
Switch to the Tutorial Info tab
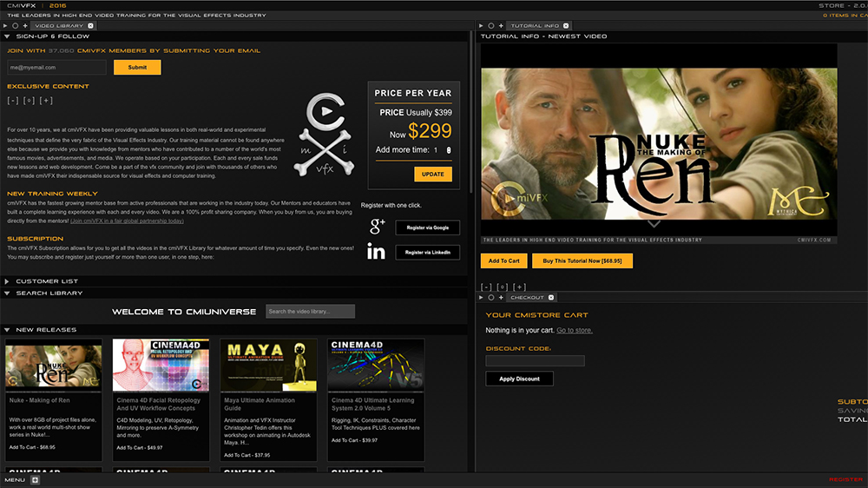pyautogui.click(x=535, y=25)
